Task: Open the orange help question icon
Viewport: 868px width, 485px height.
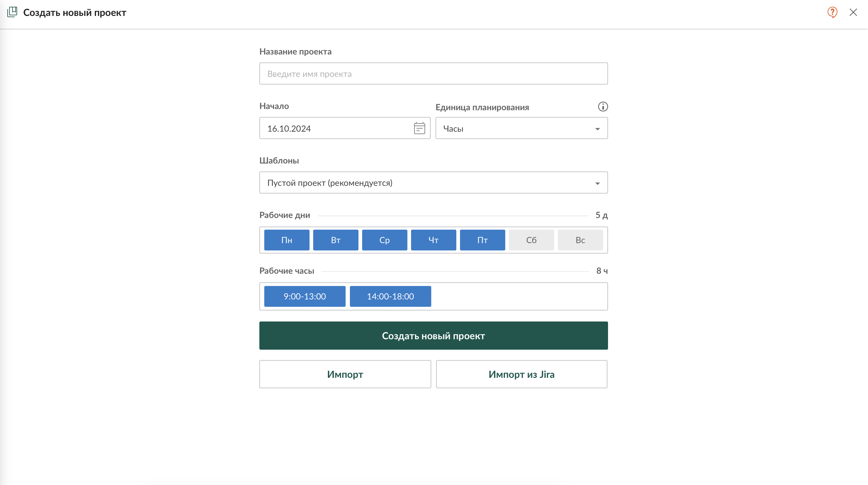Action: 832,13
